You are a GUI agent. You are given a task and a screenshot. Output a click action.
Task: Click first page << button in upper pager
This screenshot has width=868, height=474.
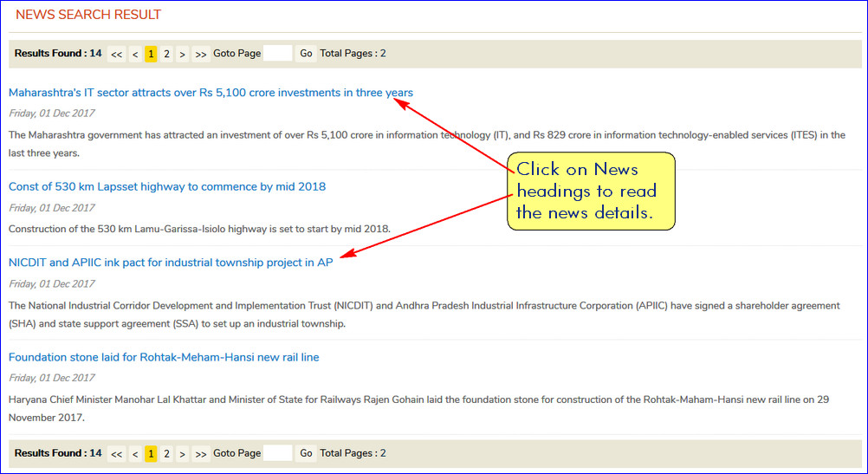116,54
